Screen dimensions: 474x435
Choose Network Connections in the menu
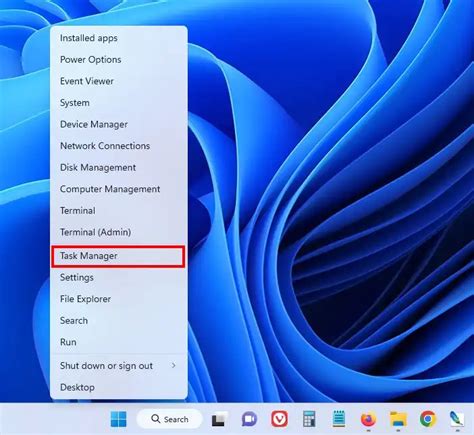pyautogui.click(x=119, y=146)
